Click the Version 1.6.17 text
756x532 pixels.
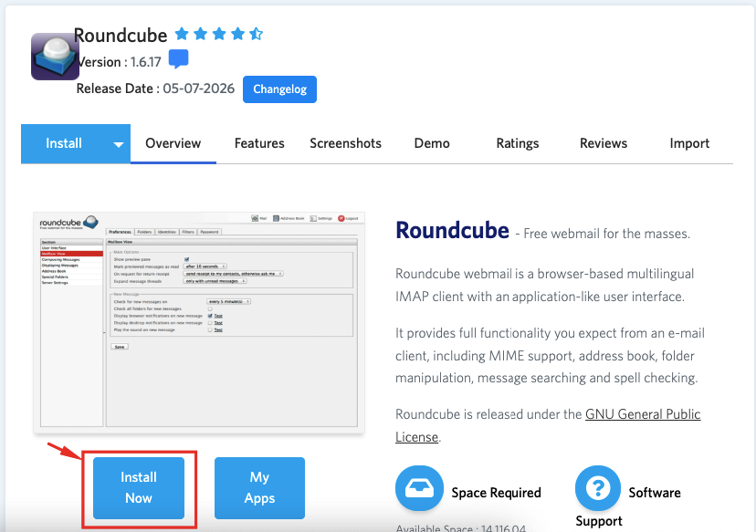(119, 62)
